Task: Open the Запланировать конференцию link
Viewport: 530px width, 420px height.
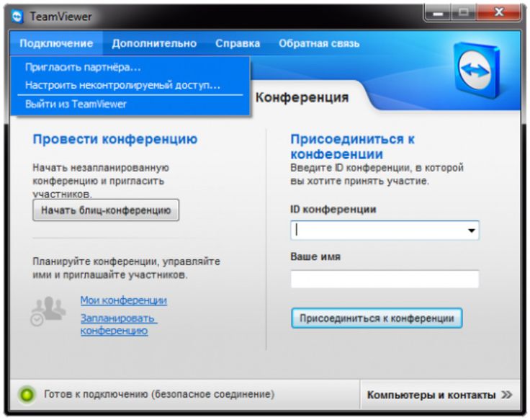Action: point(118,324)
